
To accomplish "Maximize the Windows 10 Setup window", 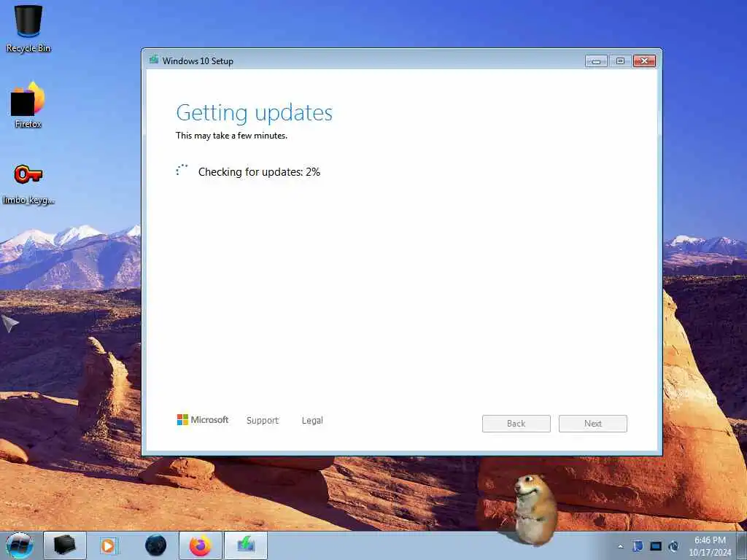I will [620, 61].
